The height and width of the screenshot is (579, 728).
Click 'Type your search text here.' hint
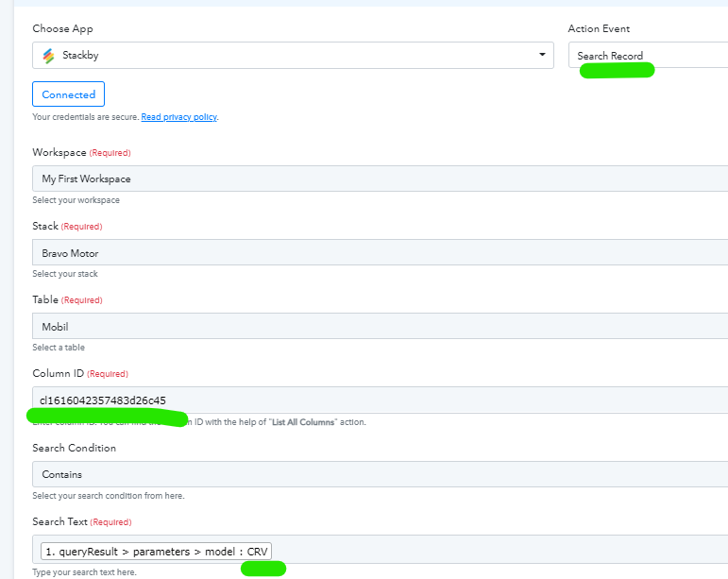(x=84, y=572)
